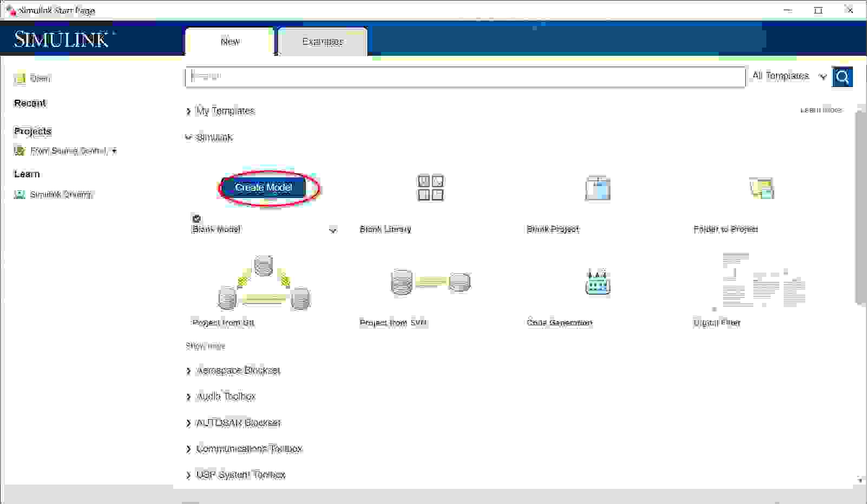The image size is (867, 504).
Task: Switch to the Examples tab
Action: point(323,42)
